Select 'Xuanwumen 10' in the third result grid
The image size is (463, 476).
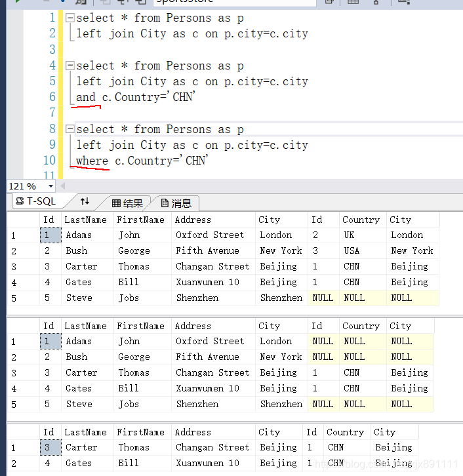click(x=213, y=464)
